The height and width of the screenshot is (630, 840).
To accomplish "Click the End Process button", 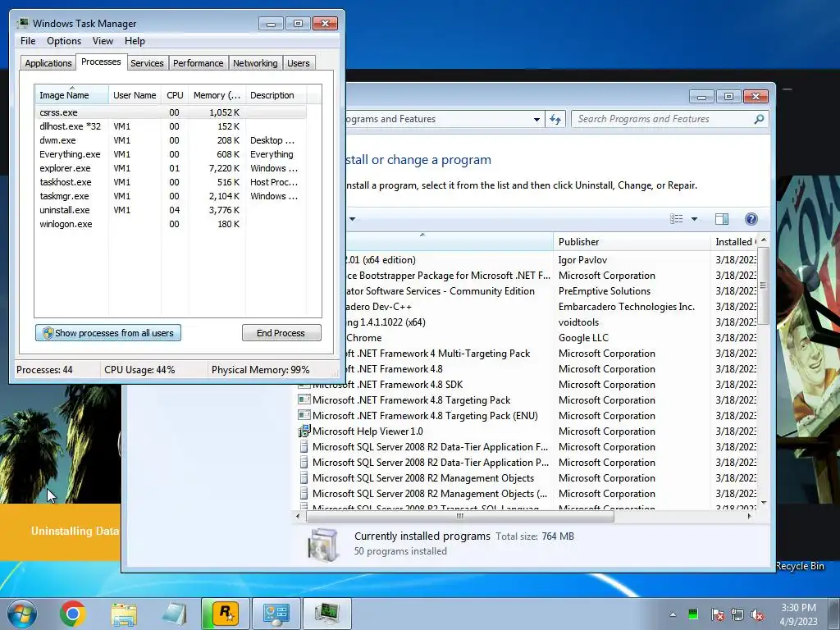I will click(281, 333).
